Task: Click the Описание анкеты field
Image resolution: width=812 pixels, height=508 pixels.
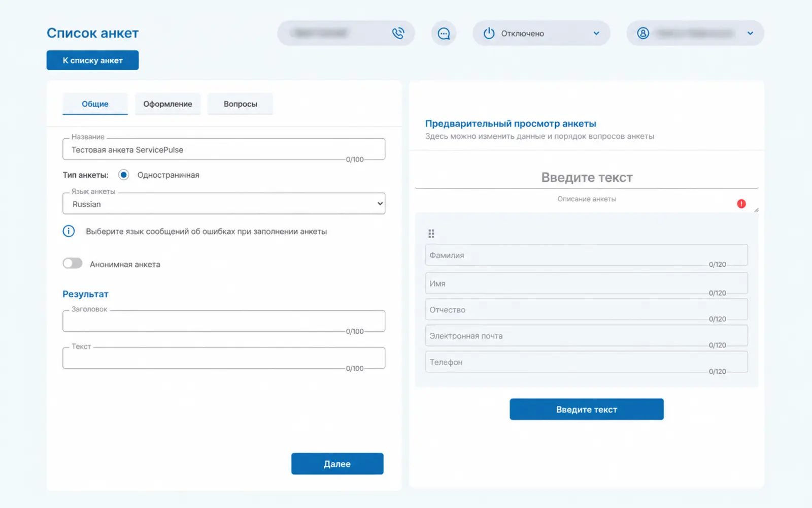Action: (587, 200)
